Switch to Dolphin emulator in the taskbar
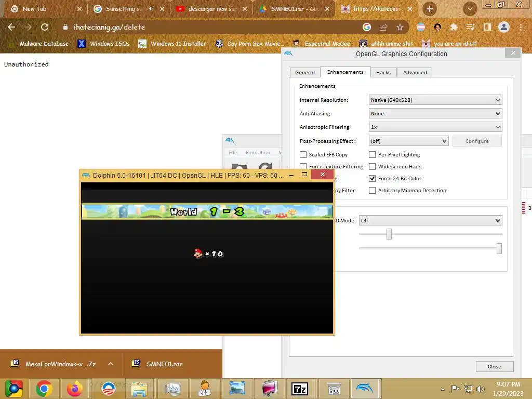532x399 pixels. (x=365, y=389)
